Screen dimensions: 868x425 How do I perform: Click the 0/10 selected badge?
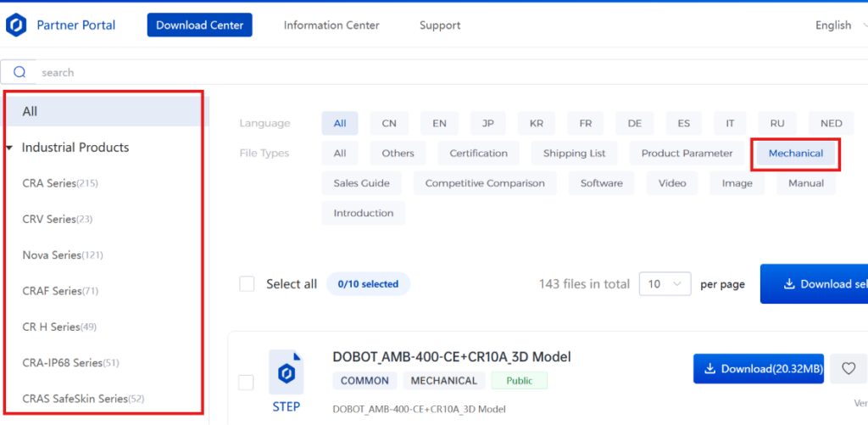(368, 283)
